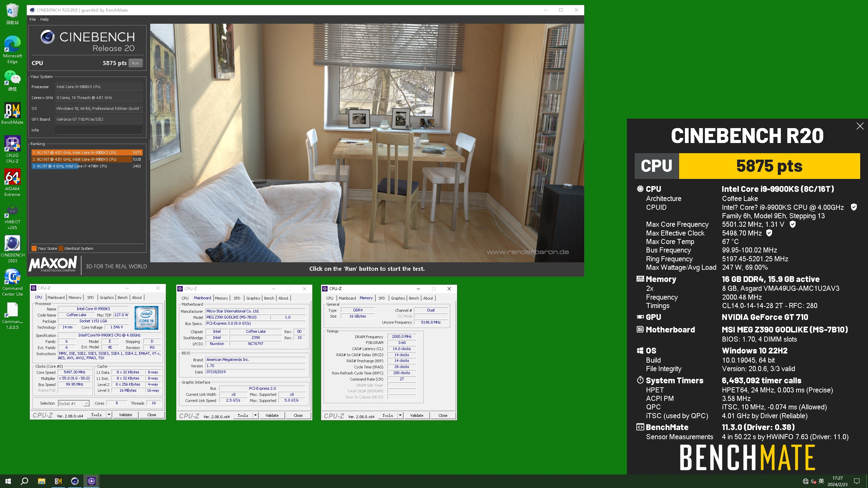Click the Windows Start button

click(8, 481)
